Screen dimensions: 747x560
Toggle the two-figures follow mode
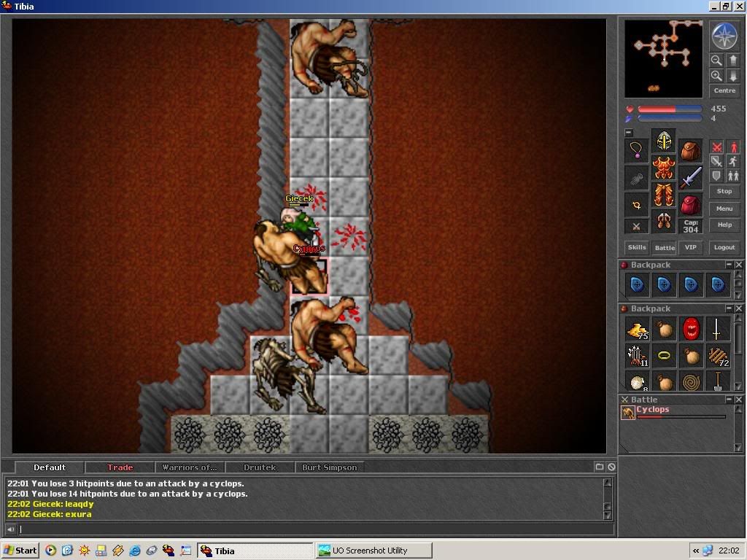733,176
